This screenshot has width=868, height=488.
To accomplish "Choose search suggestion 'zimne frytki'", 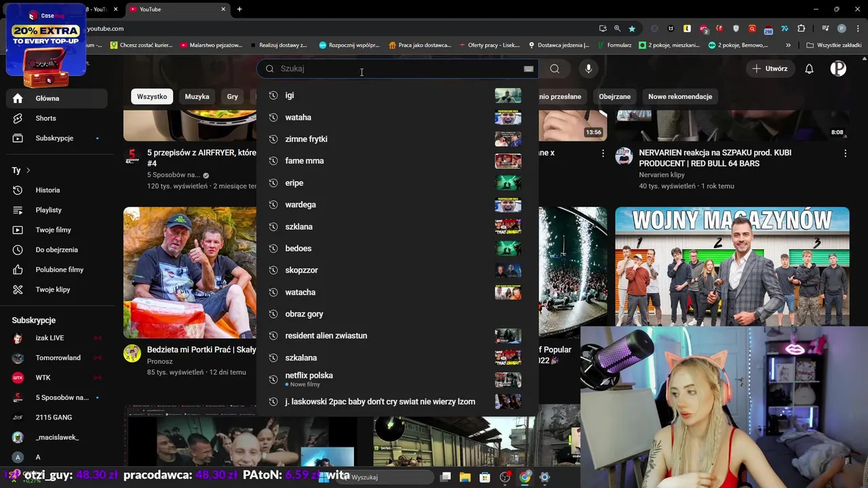I will tap(397, 139).
